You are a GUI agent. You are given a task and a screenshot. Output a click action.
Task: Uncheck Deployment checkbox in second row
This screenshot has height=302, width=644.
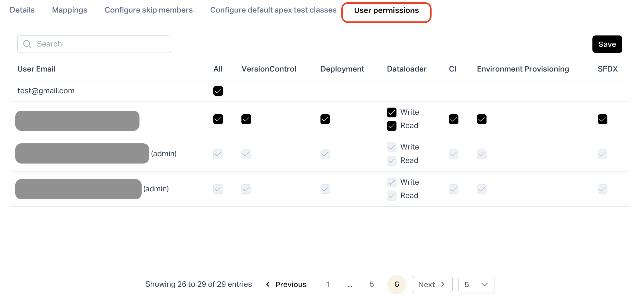point(325,119)
